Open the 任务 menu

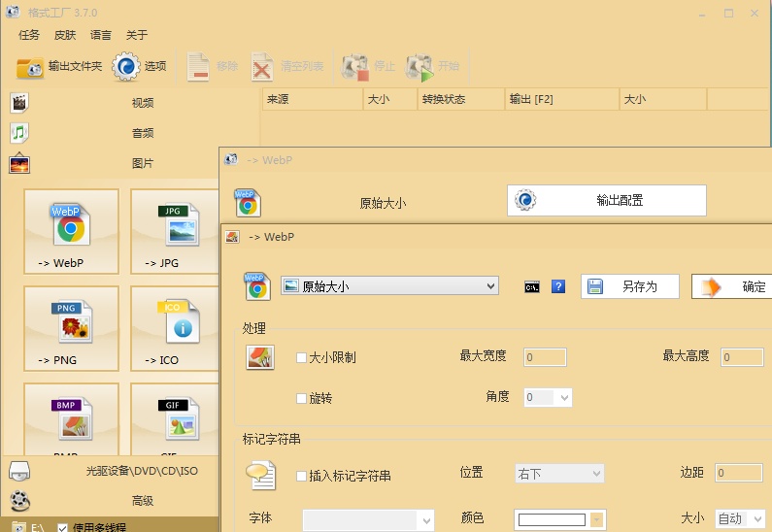pos(29,35)
